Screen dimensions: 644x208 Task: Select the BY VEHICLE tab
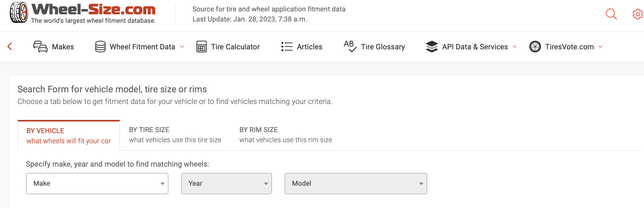69,136
